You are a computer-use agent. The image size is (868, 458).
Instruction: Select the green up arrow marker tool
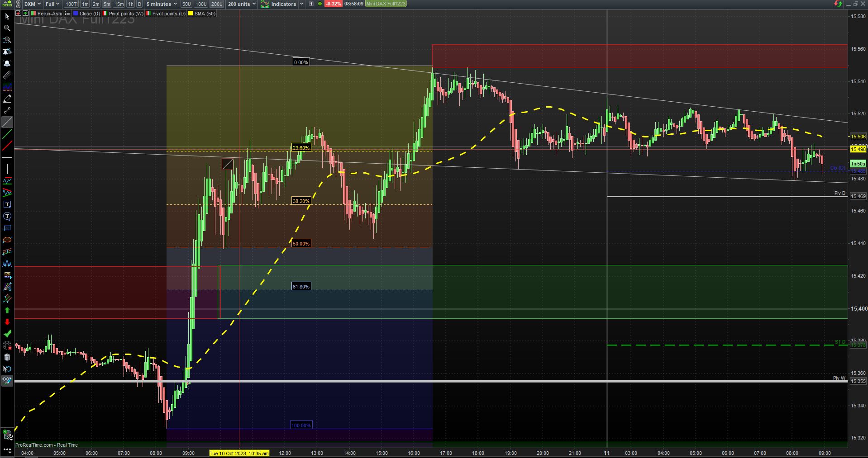pos(7,310)
